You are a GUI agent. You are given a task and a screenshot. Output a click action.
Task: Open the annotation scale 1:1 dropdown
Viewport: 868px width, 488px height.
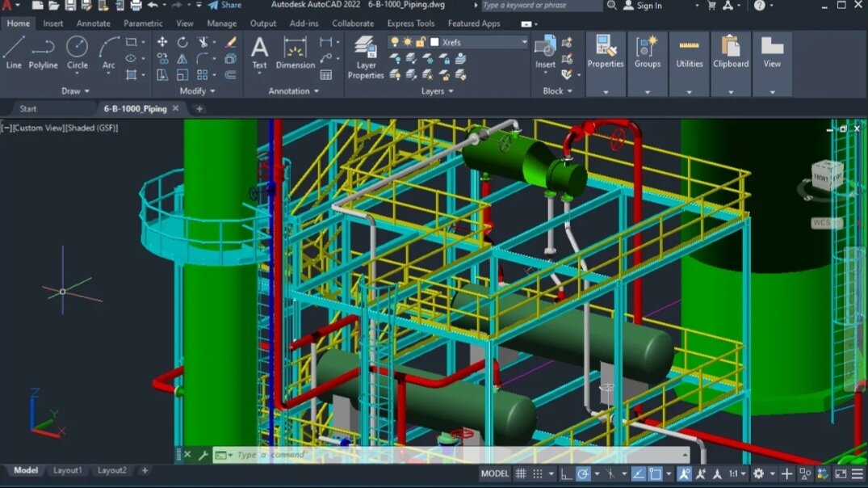(737, 473)
